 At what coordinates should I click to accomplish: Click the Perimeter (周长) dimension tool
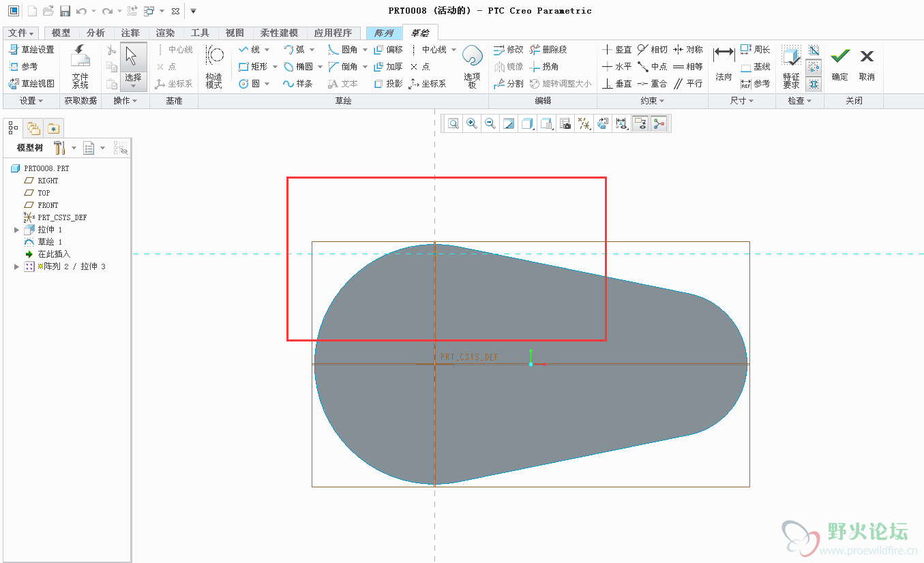click(x=756, y=50)
